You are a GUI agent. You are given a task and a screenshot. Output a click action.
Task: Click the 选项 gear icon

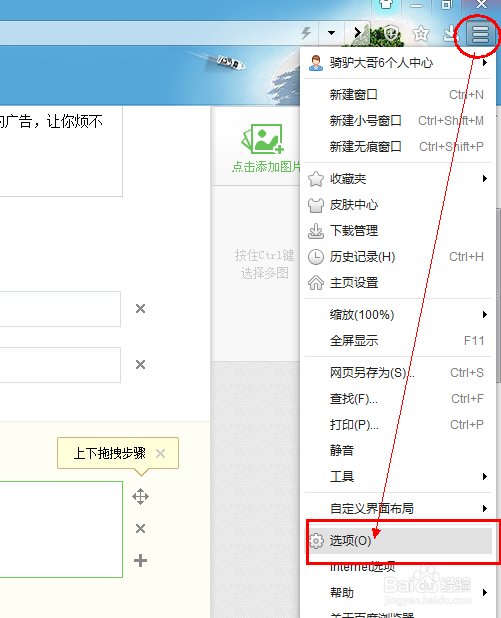(x=316, y=541)
